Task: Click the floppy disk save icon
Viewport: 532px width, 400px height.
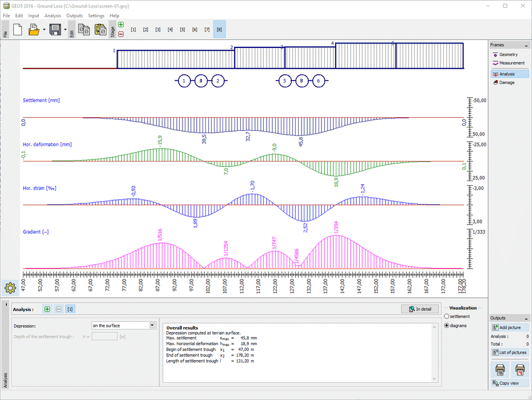Action: [x=55, y=30]
